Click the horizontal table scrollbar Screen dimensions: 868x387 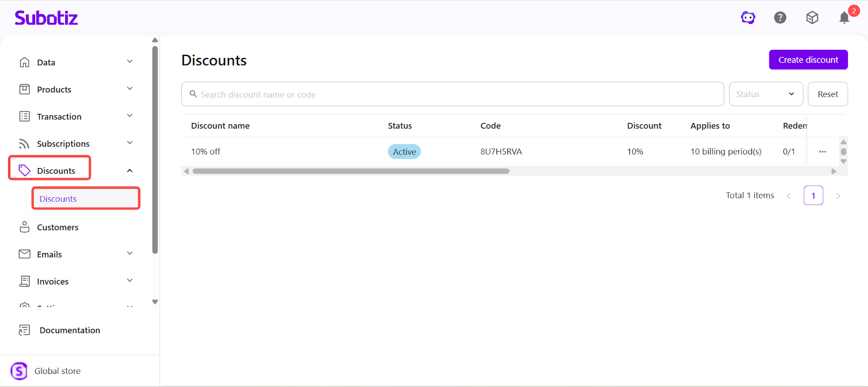tap(350, 171)
